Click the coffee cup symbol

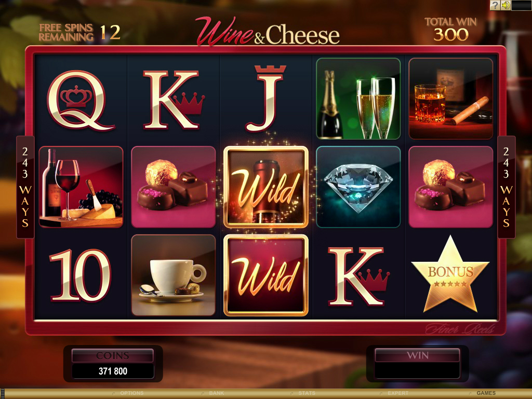[174, 275]
